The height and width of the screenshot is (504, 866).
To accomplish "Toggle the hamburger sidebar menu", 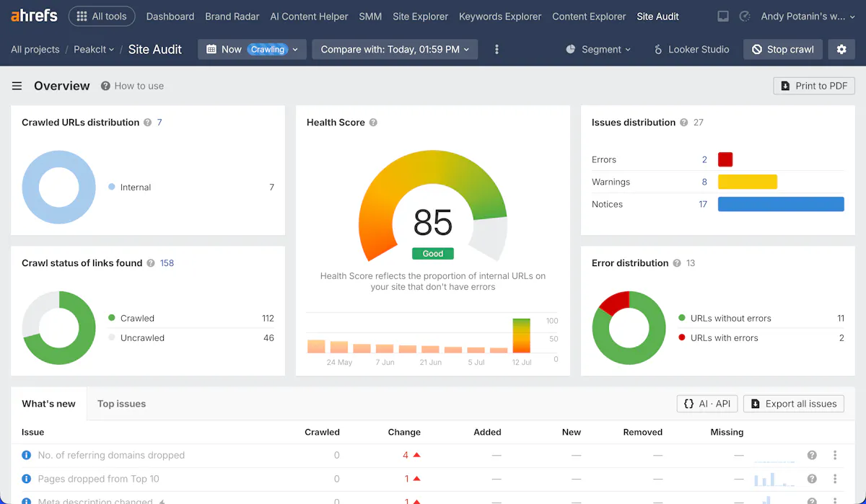I will tap(17, 86).
